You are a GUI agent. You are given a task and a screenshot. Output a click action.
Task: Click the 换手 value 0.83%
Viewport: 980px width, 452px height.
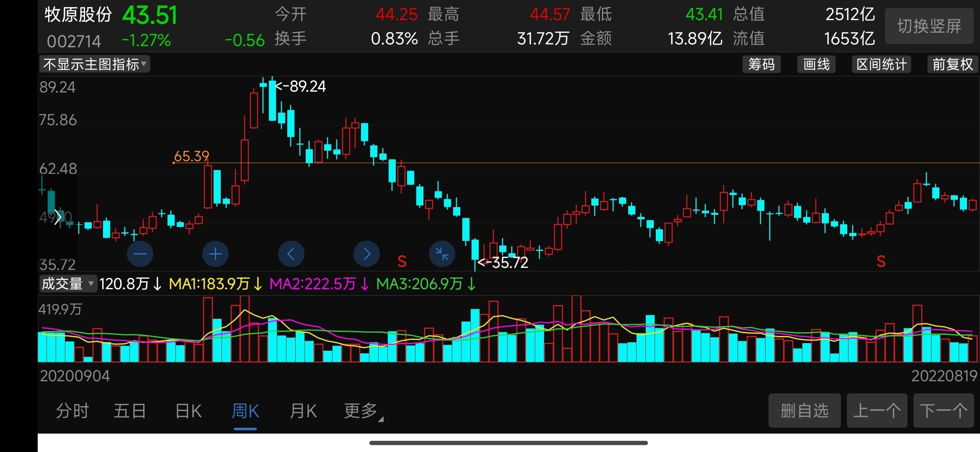(395, 39)
